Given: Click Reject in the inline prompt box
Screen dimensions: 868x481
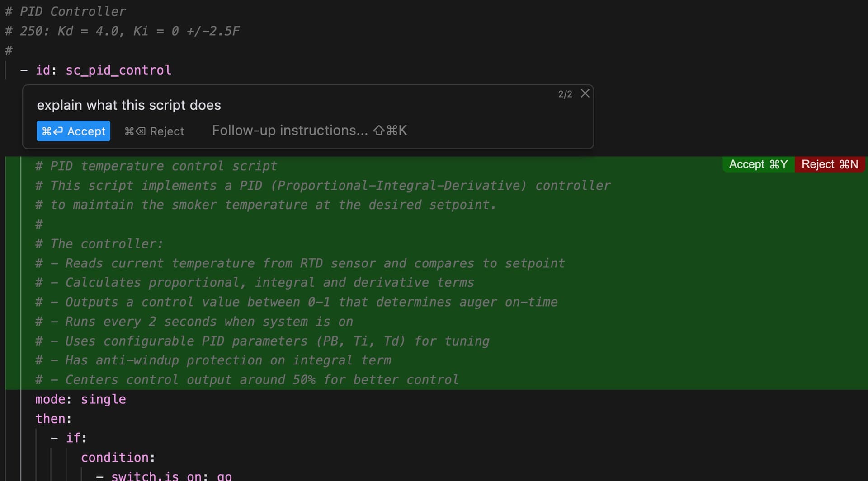Looking at the screenshot, I should tap(155, 131).
